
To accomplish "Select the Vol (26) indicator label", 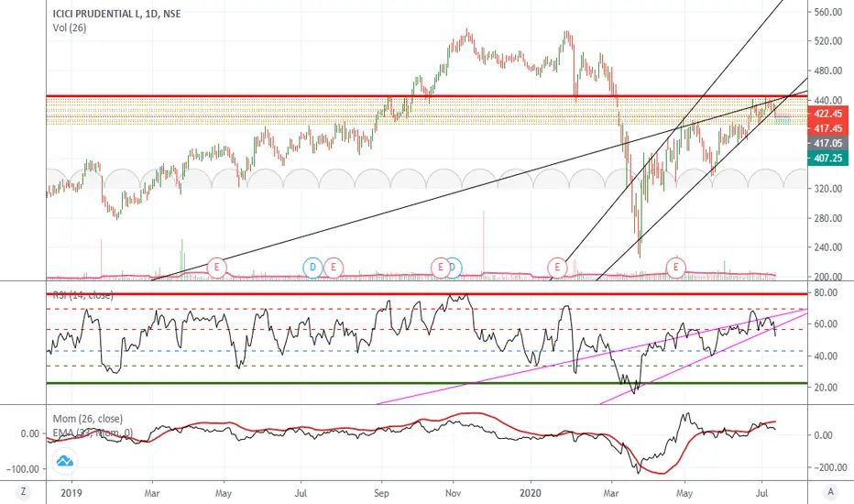I will (69, 27).
